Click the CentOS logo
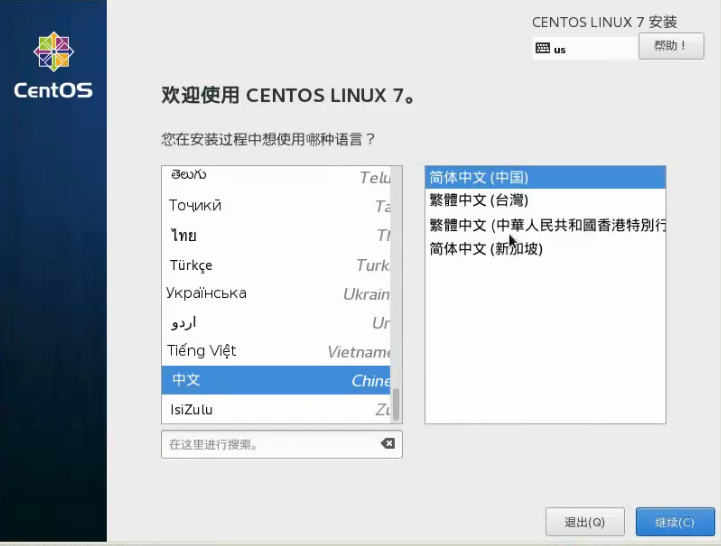Viewport: 721px width, 546px height. point(53,65)
